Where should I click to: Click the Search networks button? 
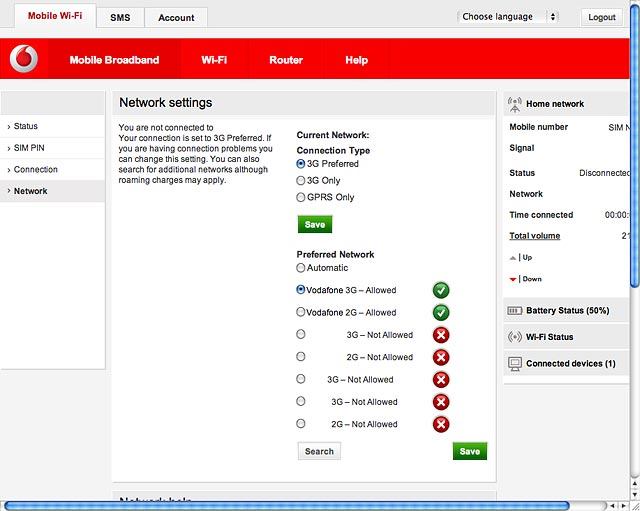(319, 451)
